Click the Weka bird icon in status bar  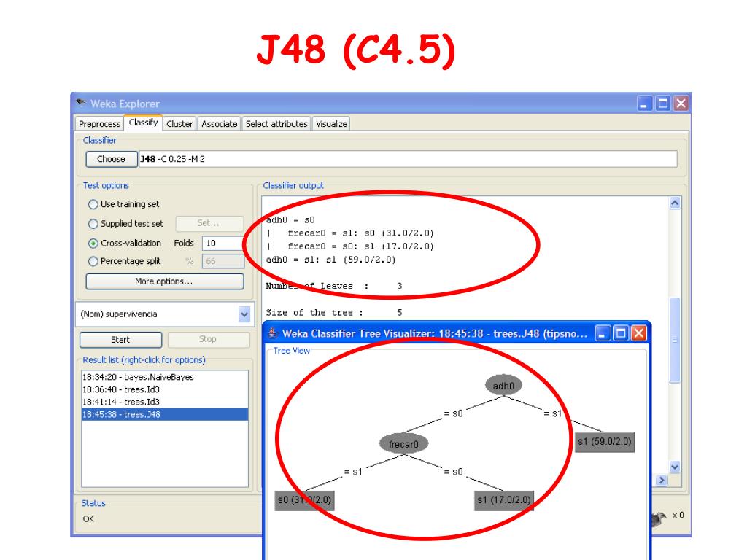pos(659,518)
